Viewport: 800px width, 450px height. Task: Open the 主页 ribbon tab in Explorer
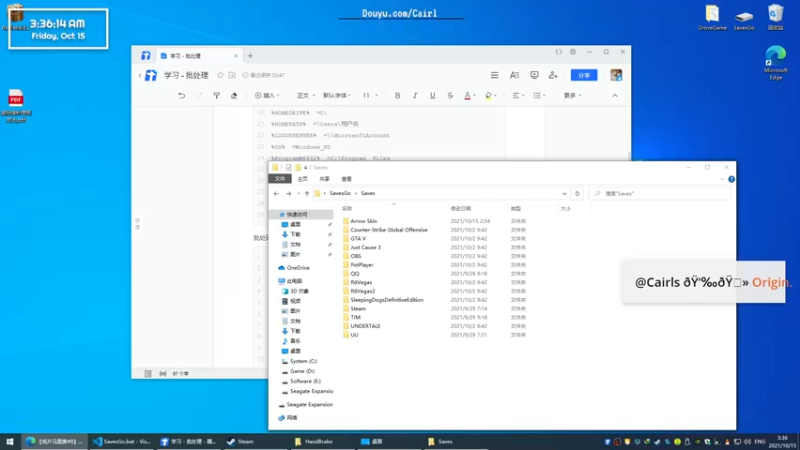pos(302,179)
